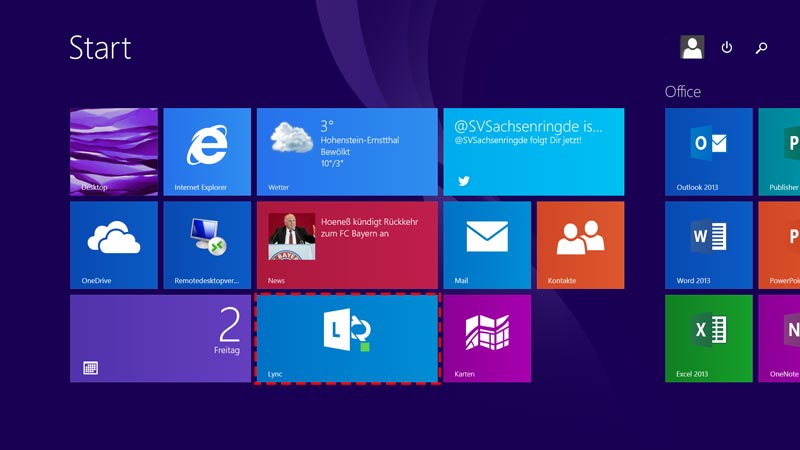Open the power options button
The height and width of the screenshot is (450, 800).
[x=727, y=47]
